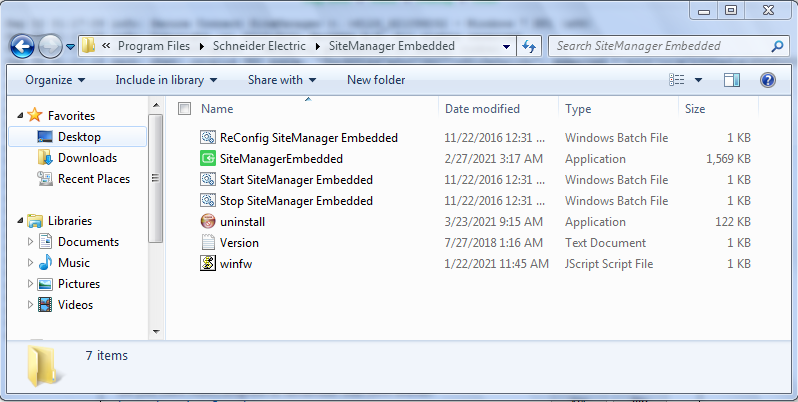Open the Include in library menu
The width and height of the screenshot is (798, 402).
click(x=166, y=80)
